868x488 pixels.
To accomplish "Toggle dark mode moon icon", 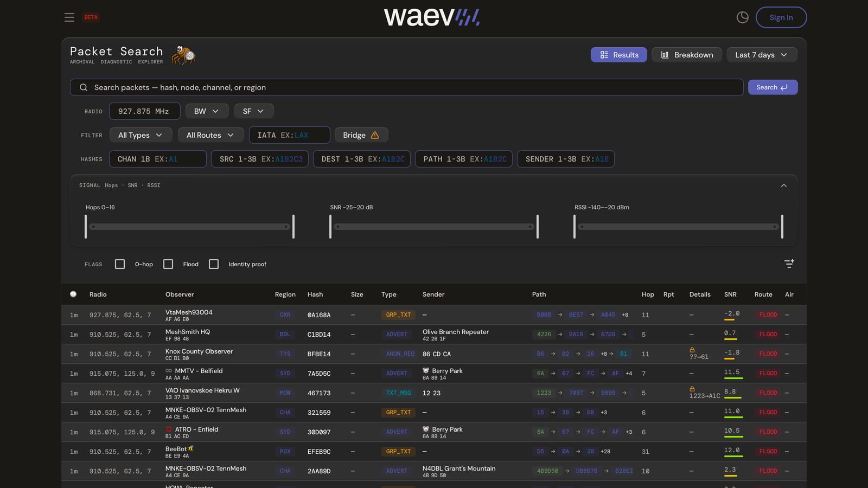I will click(742, 17).
